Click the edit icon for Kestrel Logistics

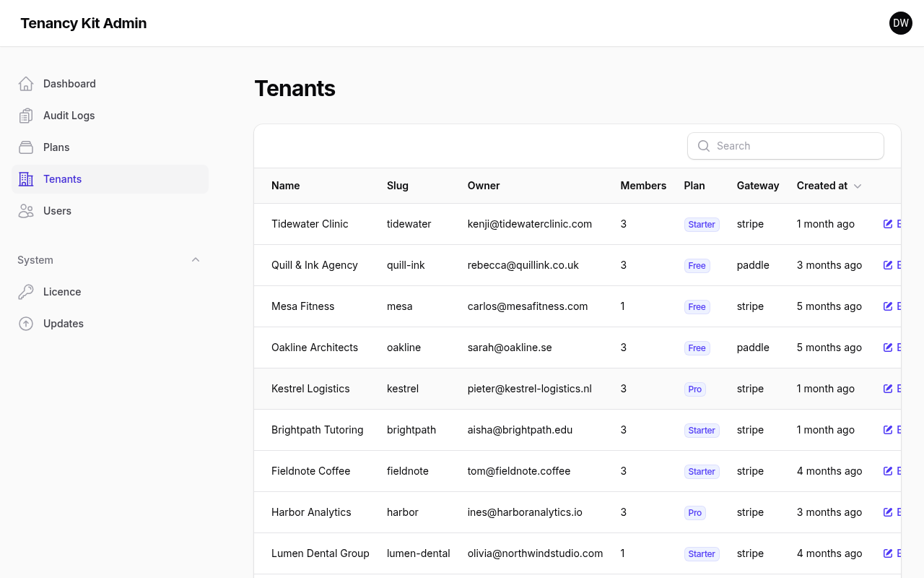click(888, 389)
